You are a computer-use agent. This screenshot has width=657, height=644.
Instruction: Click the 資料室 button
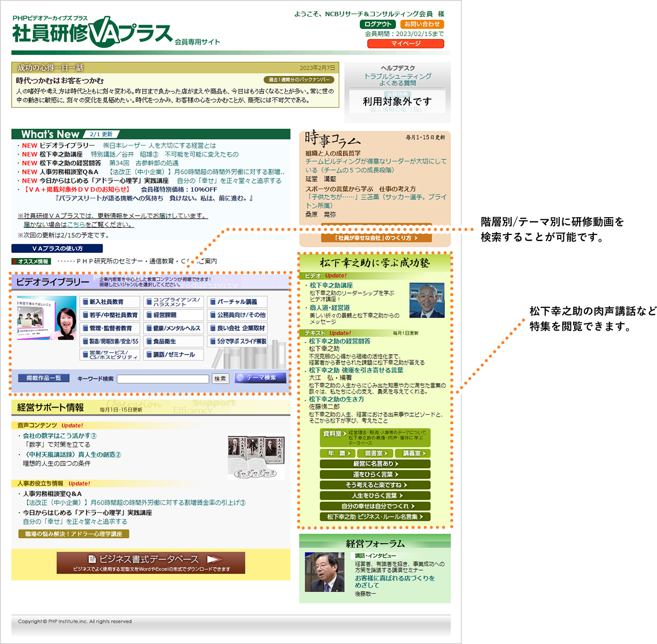point(375,437)
